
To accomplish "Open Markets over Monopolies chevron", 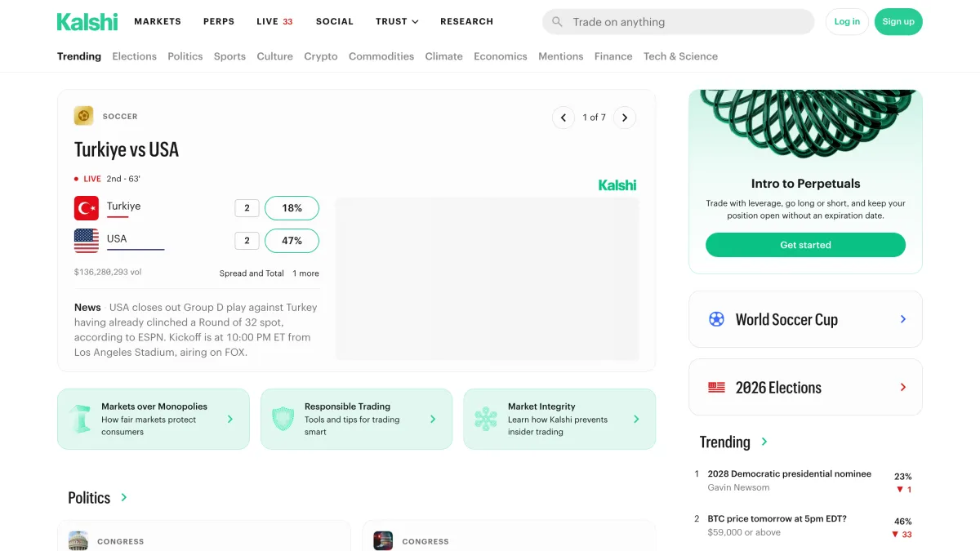I will [x=230, y=419].
